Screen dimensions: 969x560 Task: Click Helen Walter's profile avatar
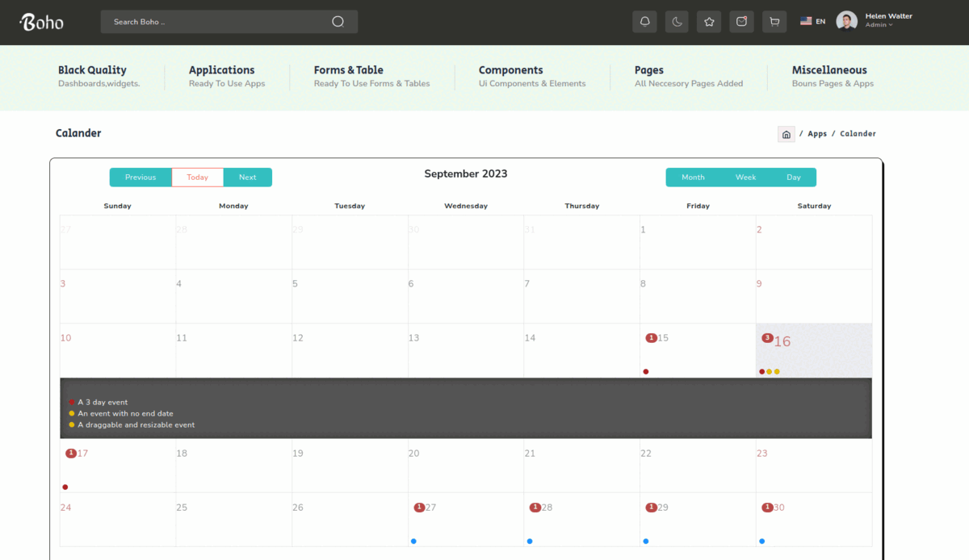tap(846, 21)
